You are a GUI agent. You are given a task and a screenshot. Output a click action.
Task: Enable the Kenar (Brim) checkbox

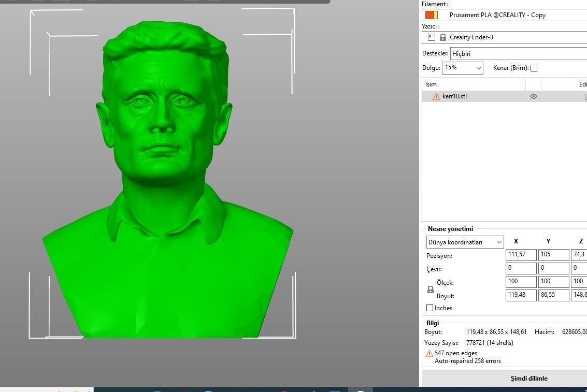tap(534, 68)
